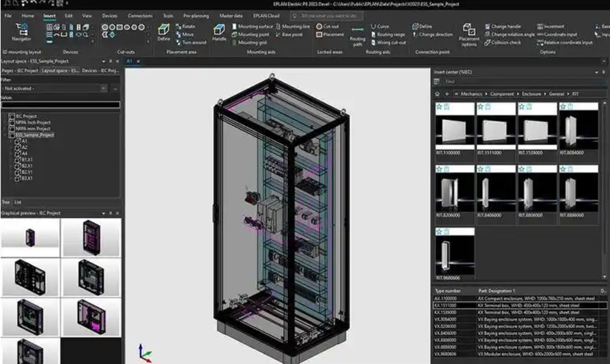Select the Routing range tool
Viewport: 610px width, 364px height.
388,35
